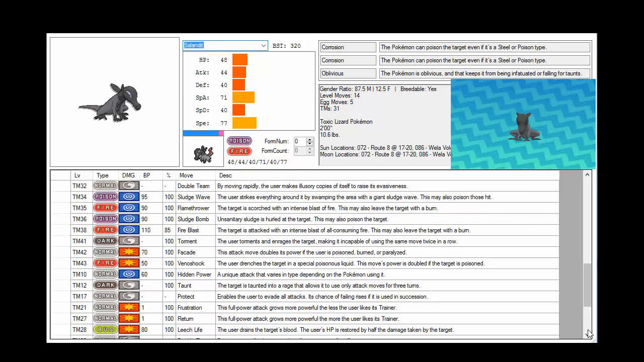Click the physical category icon for Return
The width and height of the screenshot is (644, 362).
pos(129,319)
